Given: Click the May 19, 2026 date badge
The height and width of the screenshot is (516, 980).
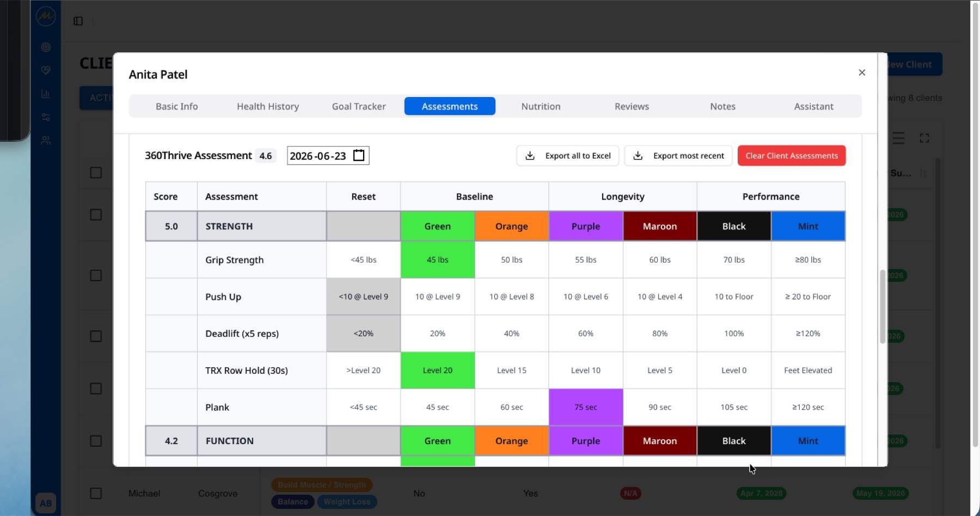Looking at the screenshot, I should click(880, 493).
